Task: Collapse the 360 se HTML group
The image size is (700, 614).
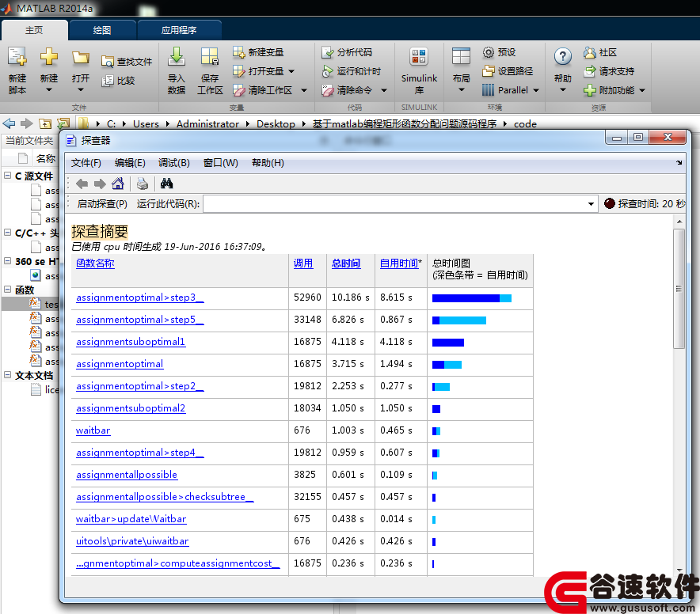Action: [x=8, y=260]
